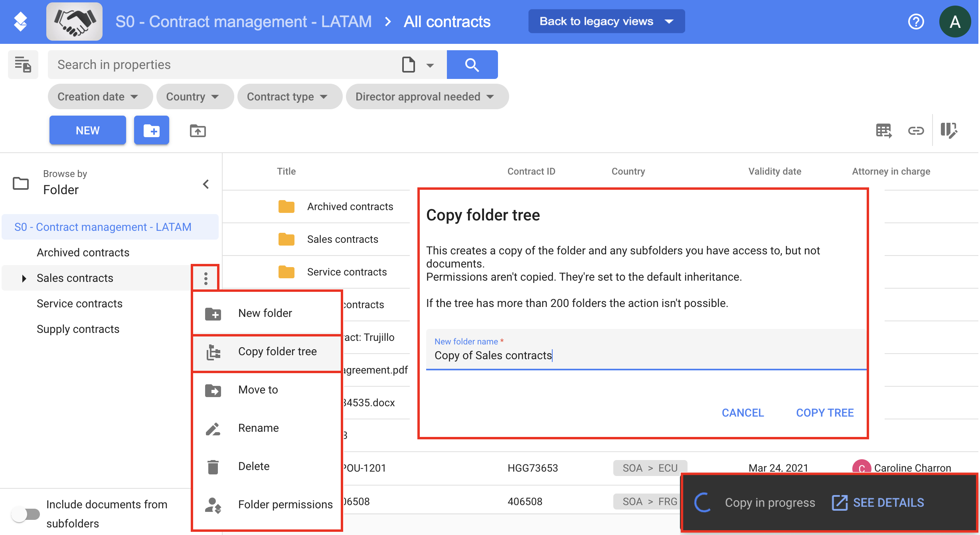Click the New folder name input field
Image resolution: width=980 pixels, height=535 pixels.
click(x=646, y=350)
